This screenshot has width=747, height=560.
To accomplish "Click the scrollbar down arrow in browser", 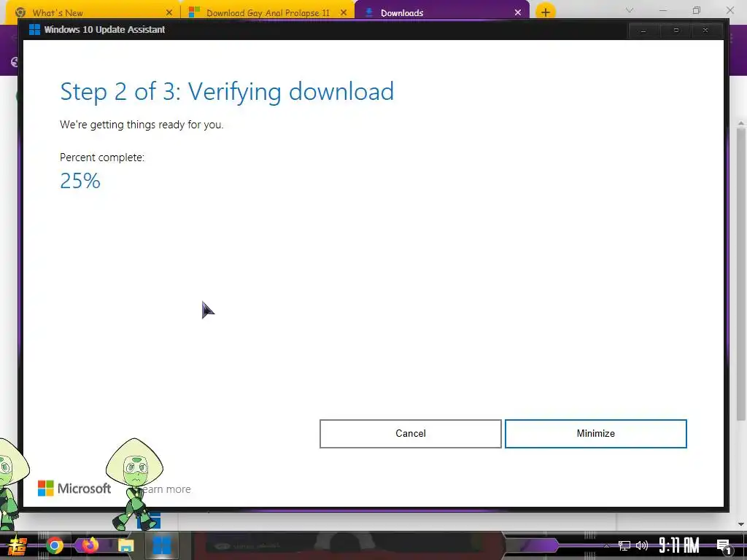I will (741, 524).
